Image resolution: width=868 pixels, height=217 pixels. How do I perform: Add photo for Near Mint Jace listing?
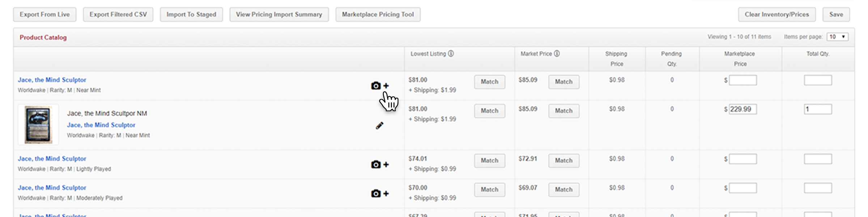(379, 86)
